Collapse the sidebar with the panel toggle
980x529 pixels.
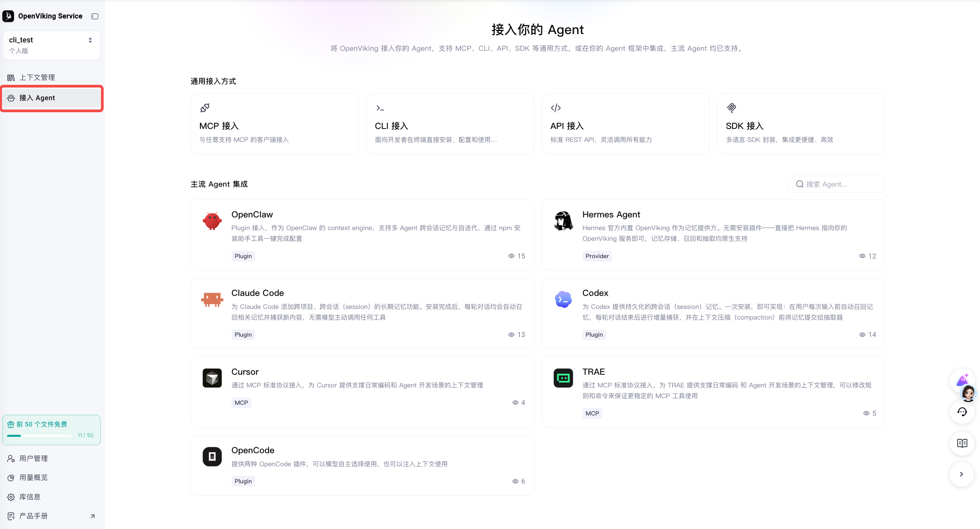click(95, 16)
